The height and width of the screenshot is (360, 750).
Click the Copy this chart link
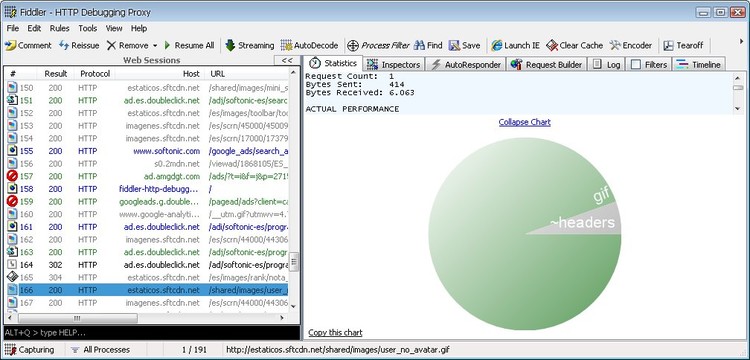click(335, 333)
